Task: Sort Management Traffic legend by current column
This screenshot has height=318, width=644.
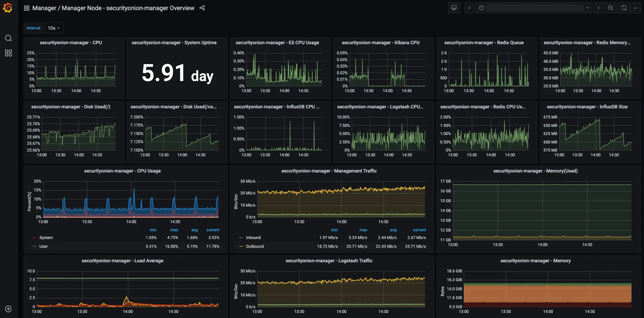Action: pyautogui.click(x=420, y=230)
